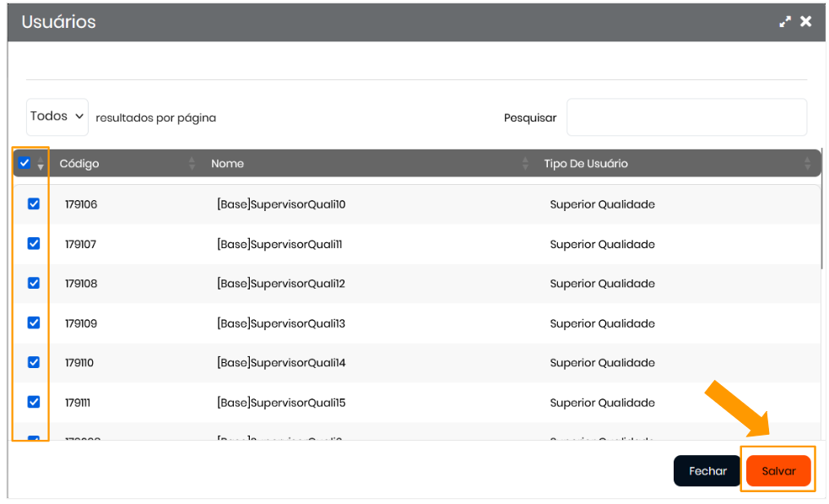The width and height of the screenshot is (829, 504).
Task: Select the [Base]SupervisorQuali10 row name
Action: [281, 204]
